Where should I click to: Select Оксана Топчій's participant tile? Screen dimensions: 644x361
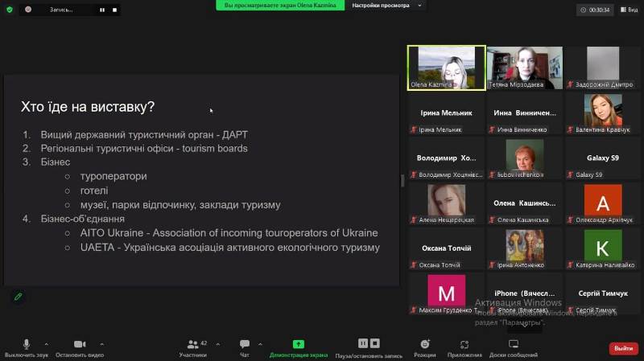pyautogui.click(x=447, y=249)
